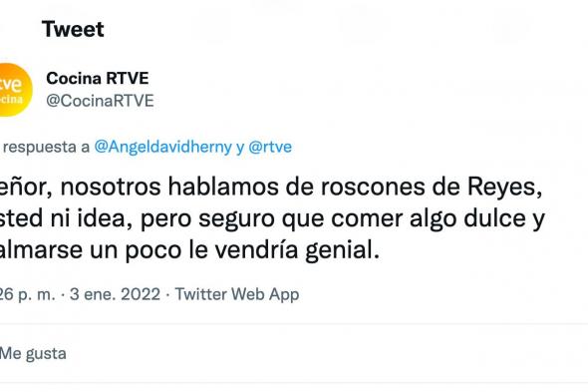Click the @CocinaRTVE handle
588x392 pixels.
pos(100,101)
